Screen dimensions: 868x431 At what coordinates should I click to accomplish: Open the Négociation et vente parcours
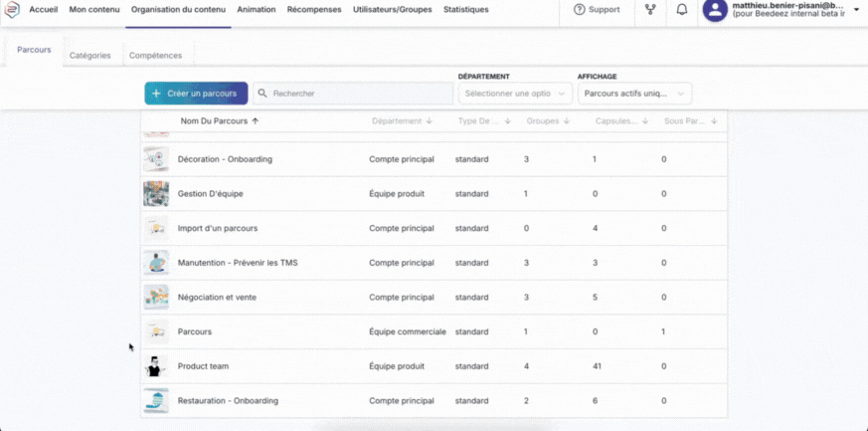coord(215,297)
